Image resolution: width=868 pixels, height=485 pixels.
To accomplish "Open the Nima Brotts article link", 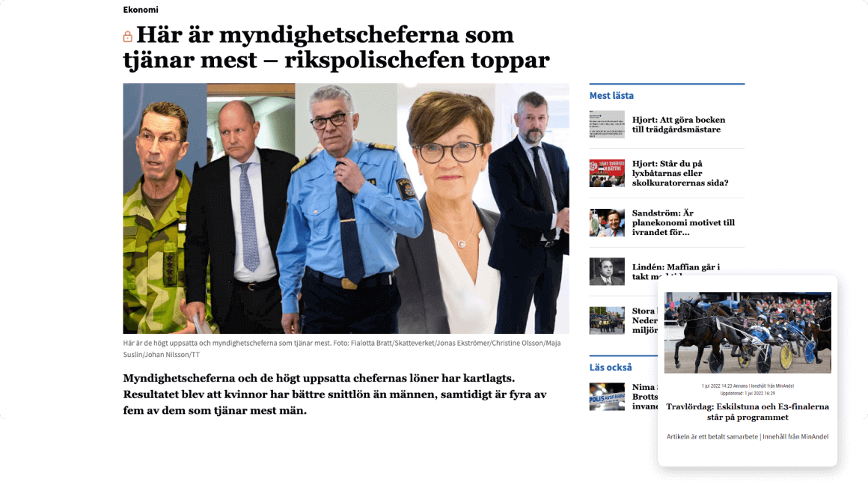I will click(645, 397).
